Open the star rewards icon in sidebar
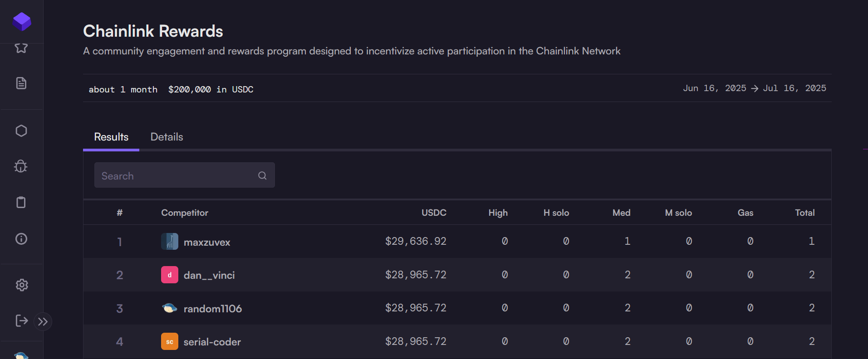Image resolution: width=868 pixels, height=359 pixels. 21,48
